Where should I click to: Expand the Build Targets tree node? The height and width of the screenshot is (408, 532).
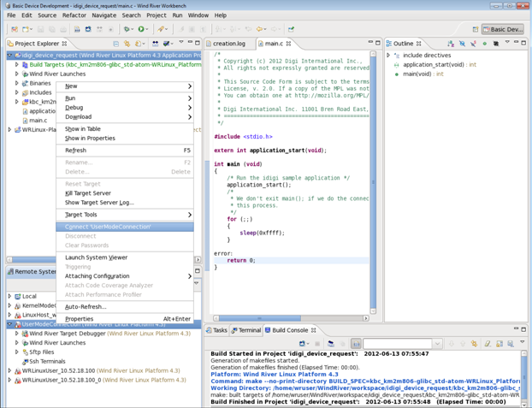[x=17, y=65]
